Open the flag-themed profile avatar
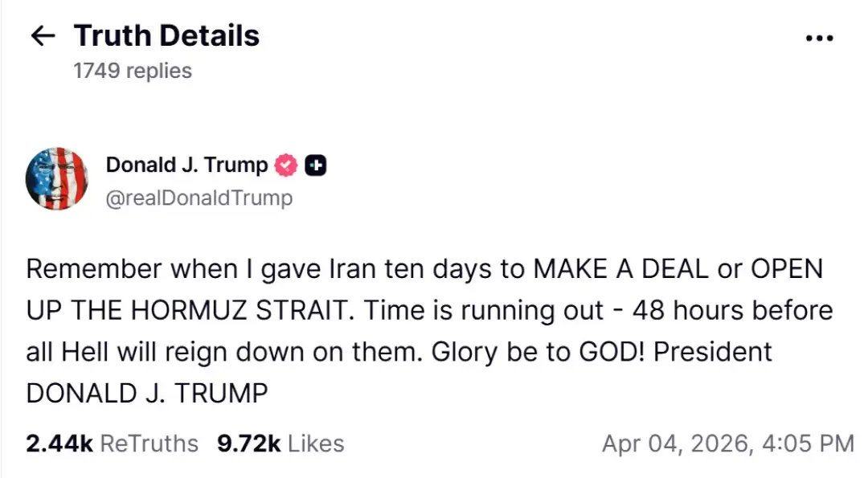This screenshot has width=868, height=478. point(57,179)
